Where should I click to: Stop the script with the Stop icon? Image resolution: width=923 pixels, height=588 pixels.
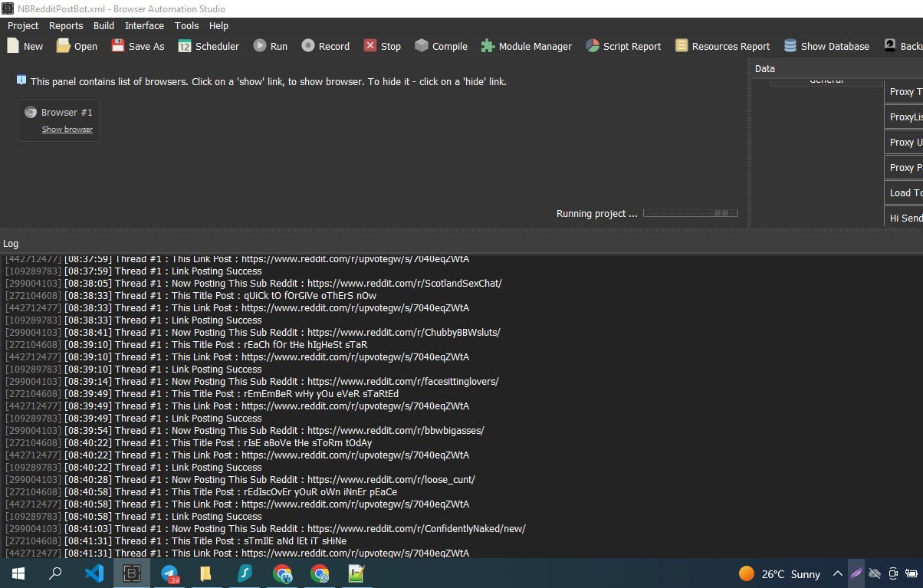[x=370, y=46]
